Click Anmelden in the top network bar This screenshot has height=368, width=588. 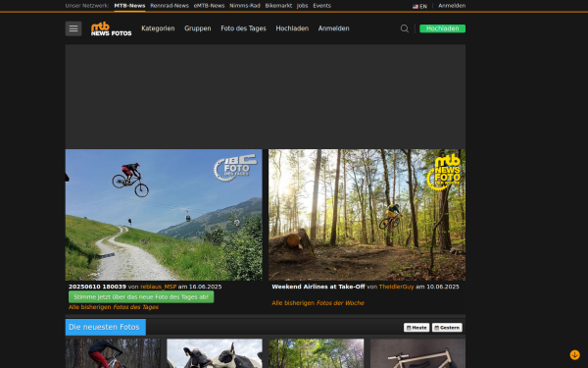pyautogui.click(x=452, y=6)
